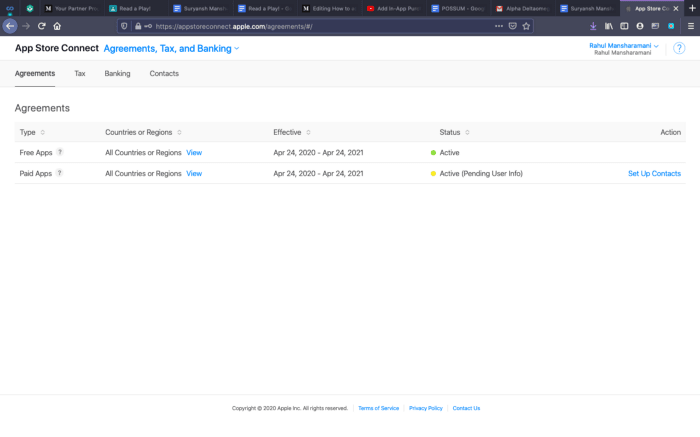This screenshot has height=437, width=700.
Task: Select the Agreements tab
Action: [35, 74]
